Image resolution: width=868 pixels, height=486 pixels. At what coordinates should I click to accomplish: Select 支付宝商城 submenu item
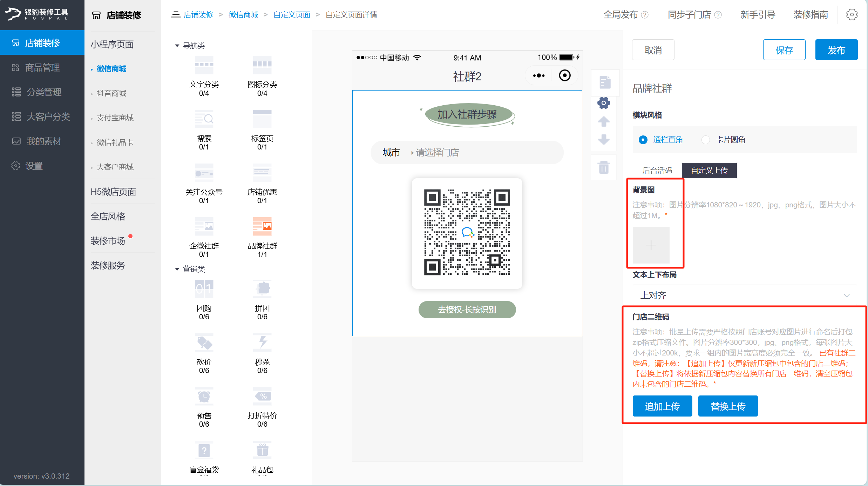coord(115,118)
